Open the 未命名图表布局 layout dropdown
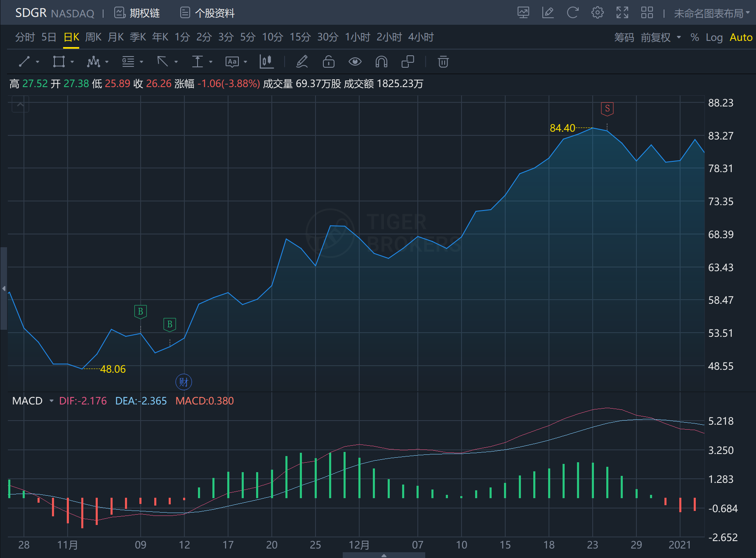This screenshot has width=756, height=558. pos(711,14)
